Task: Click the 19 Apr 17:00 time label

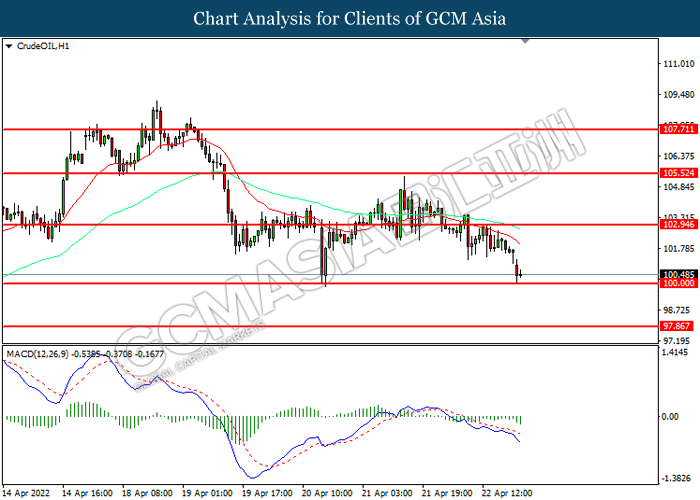Action: pyautogui.click(x=267, y=493)
